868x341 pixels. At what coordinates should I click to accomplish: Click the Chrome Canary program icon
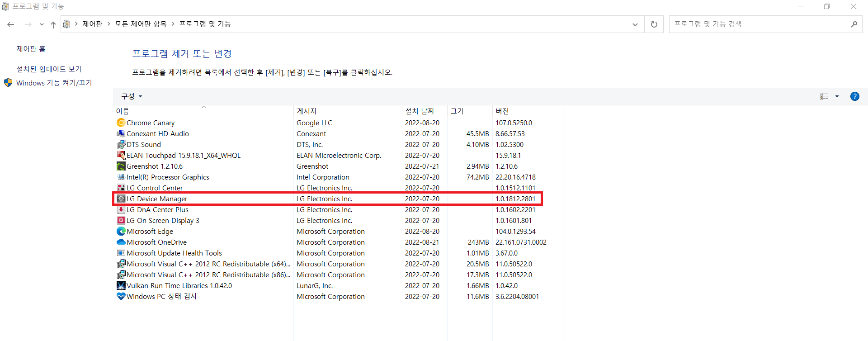coord(121,123)
